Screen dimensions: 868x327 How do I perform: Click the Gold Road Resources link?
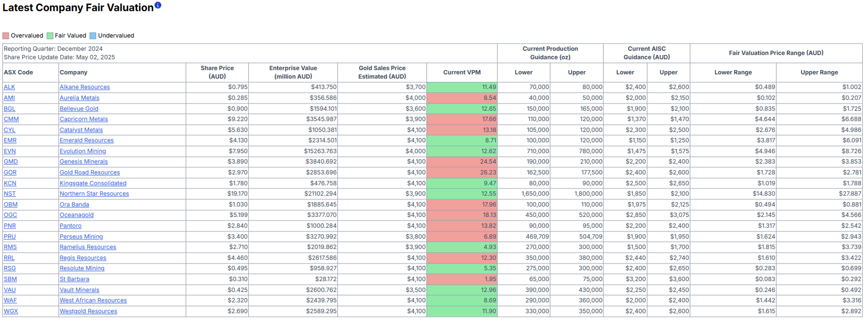[x=90, y=172]
